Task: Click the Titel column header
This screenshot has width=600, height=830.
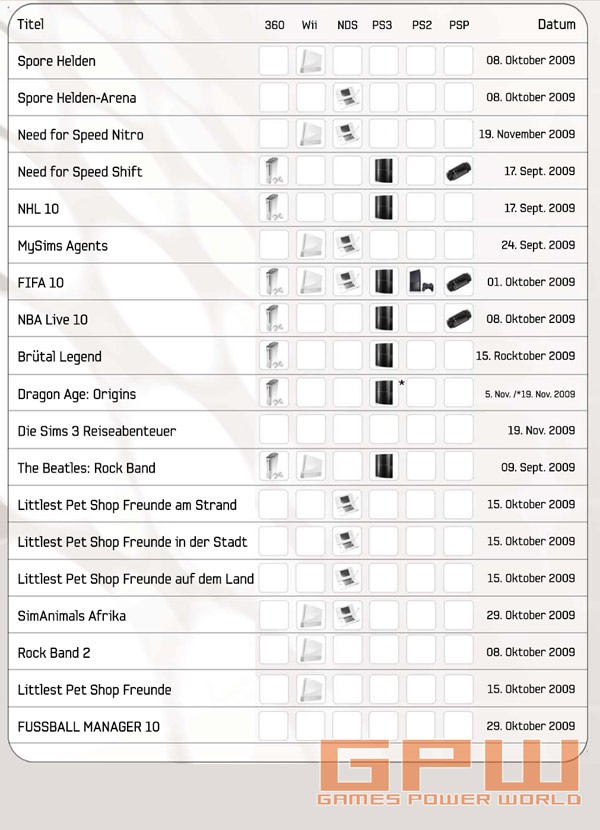Action: pos(31,24)
